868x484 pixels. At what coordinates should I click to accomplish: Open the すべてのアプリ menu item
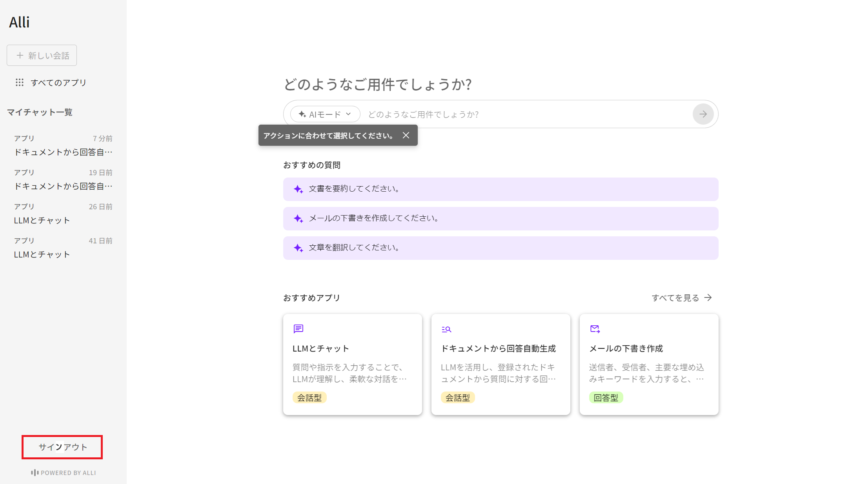pyautogui.click(x=58, y=82)
